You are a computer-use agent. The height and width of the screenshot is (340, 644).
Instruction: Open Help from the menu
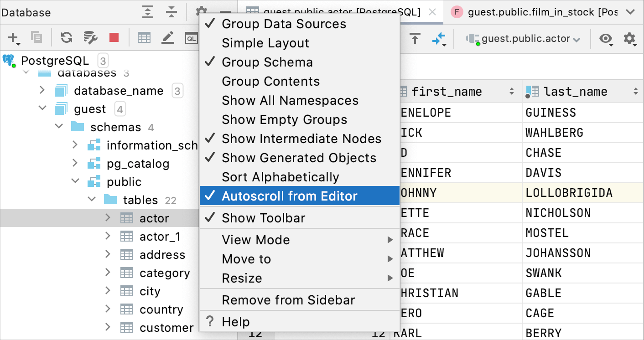coord(235,322)
